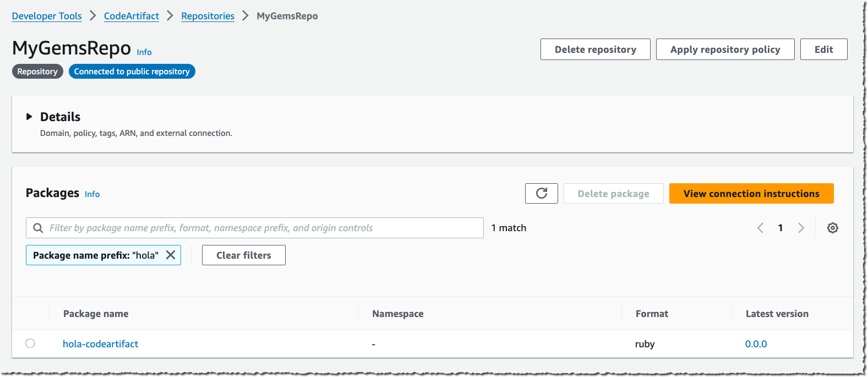Image resolution: width=868 pixels, height=377 pixels.
Task: Clear filters
Action: pos(244,255)
